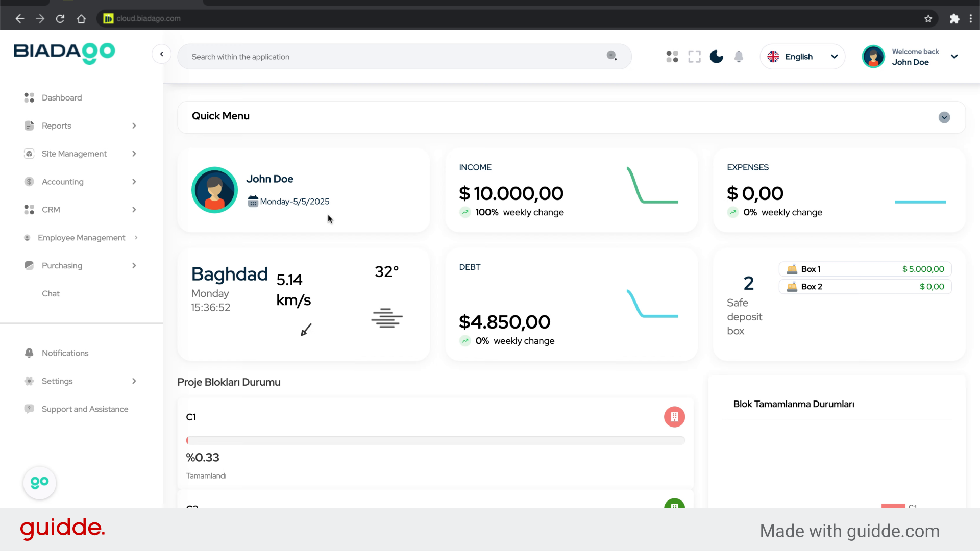Enter fullscreen mode using the expand icon
Screen dimensions: 980x551
[694, 57]
